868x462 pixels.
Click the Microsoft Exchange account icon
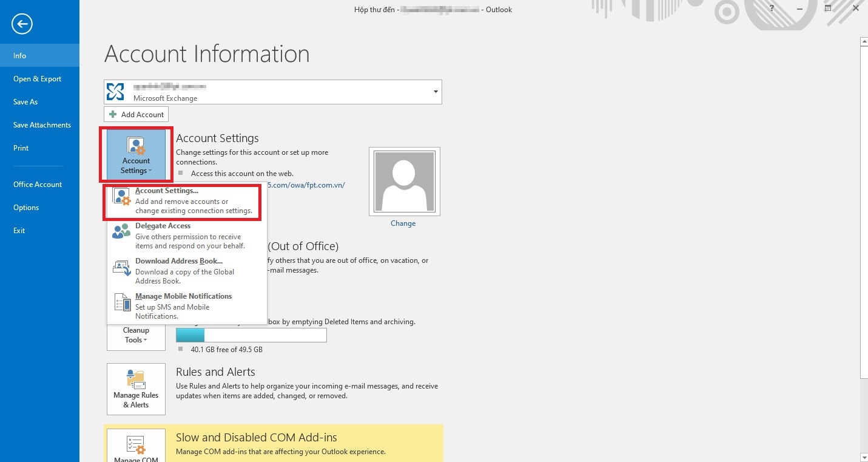tap(115, 91)
